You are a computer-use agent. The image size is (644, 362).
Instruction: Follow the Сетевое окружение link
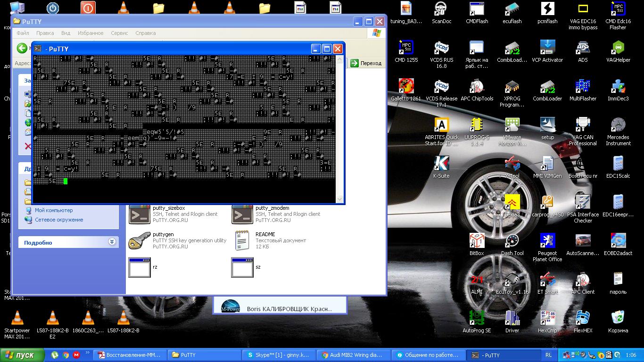tap(58, 220)
